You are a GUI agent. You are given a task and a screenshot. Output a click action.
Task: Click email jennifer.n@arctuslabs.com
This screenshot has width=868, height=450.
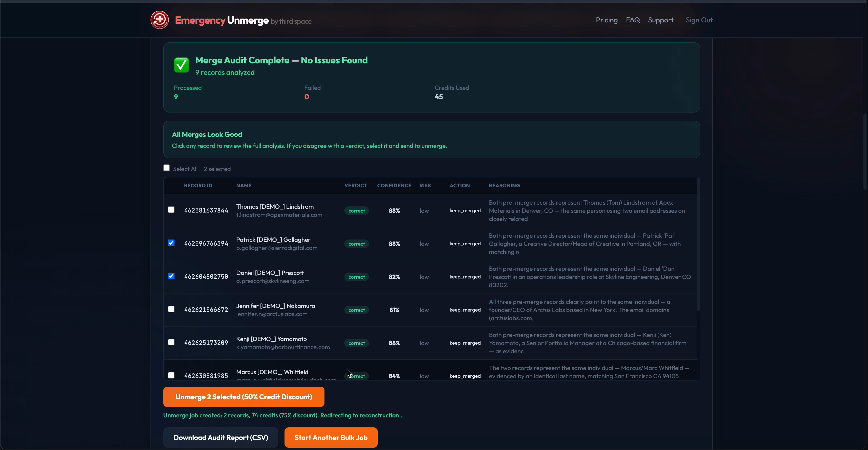pyautogui.click(x=272, y=314)
